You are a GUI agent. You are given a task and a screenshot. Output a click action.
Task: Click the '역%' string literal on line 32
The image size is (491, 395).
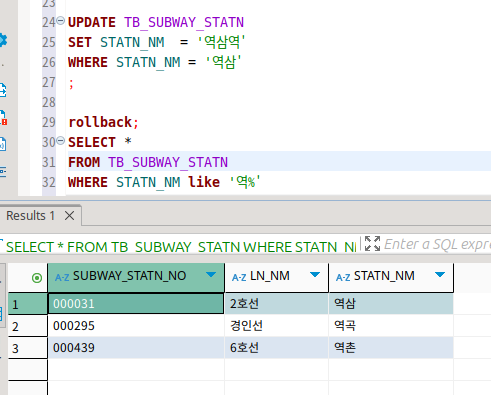pyautogui.click(x=245, y=182)
